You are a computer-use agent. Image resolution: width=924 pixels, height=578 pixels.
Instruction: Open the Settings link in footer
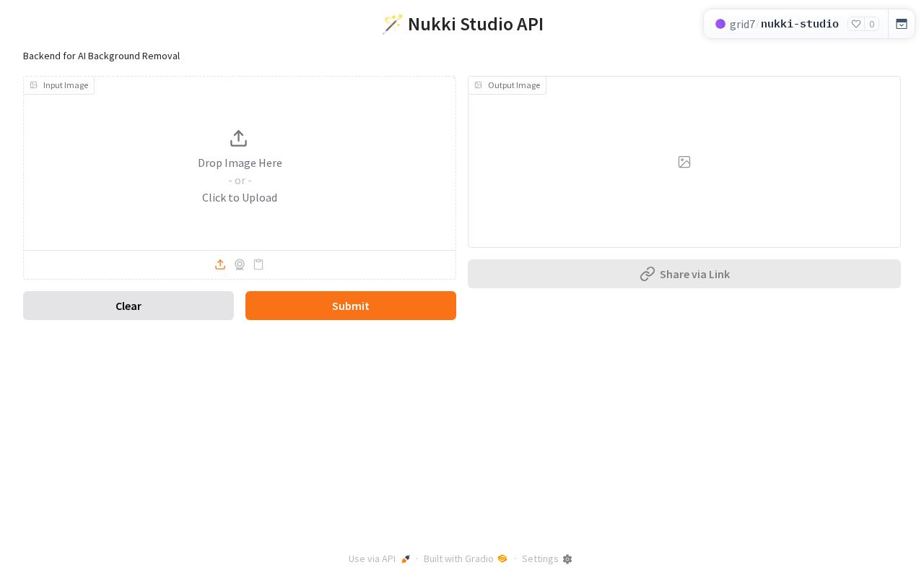click(x=547, y=559)
